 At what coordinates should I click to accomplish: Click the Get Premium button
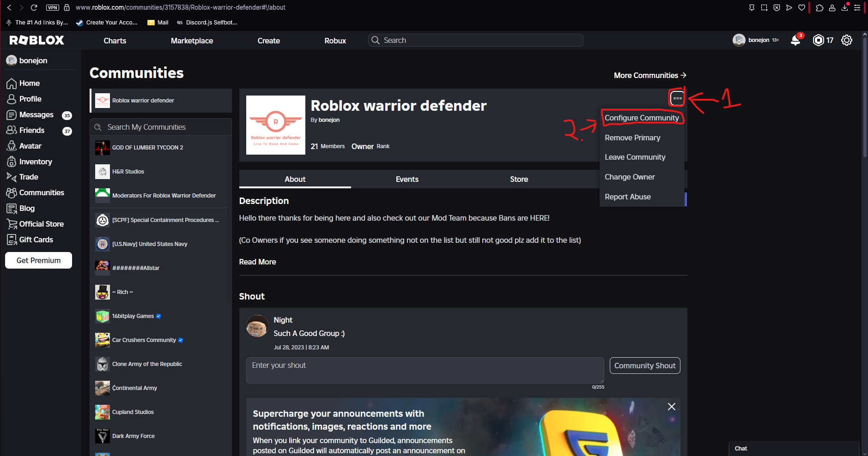38,260
